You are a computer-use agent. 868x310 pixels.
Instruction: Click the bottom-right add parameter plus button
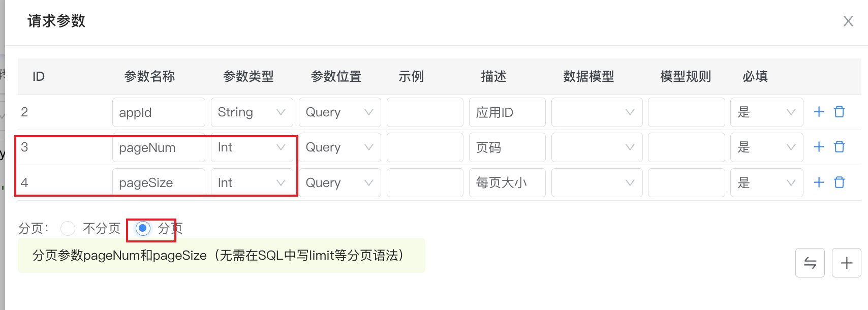847,263
